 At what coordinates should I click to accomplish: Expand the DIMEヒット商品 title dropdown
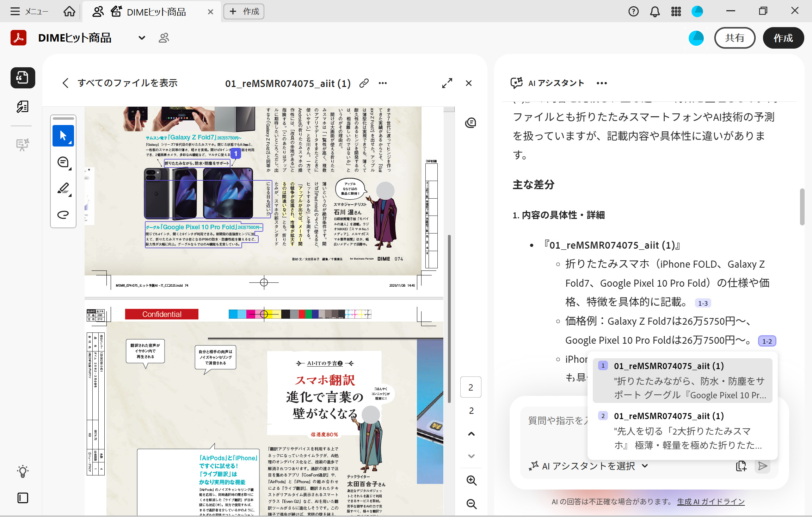tap(142, 38)
